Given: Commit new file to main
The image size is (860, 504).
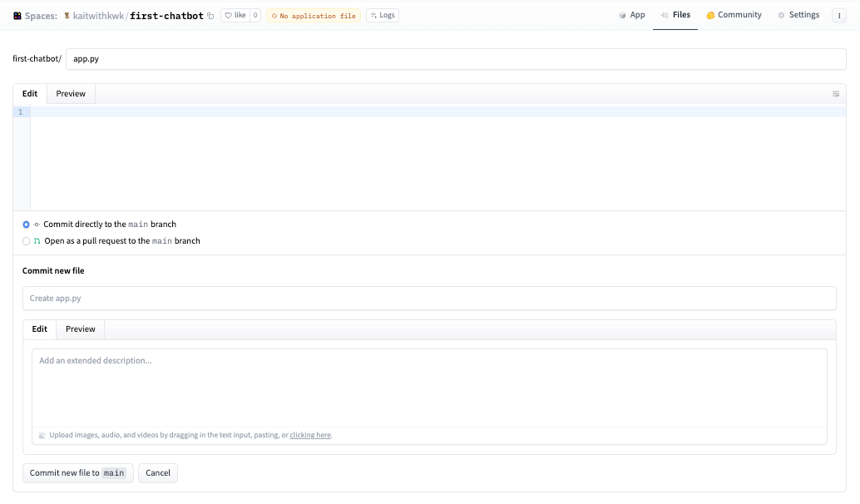Looking at the screenshot, I should [x=78, y=472].
